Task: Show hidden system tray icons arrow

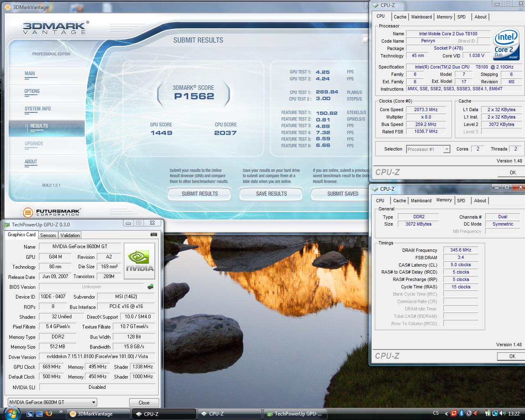Action: [447, 413]
